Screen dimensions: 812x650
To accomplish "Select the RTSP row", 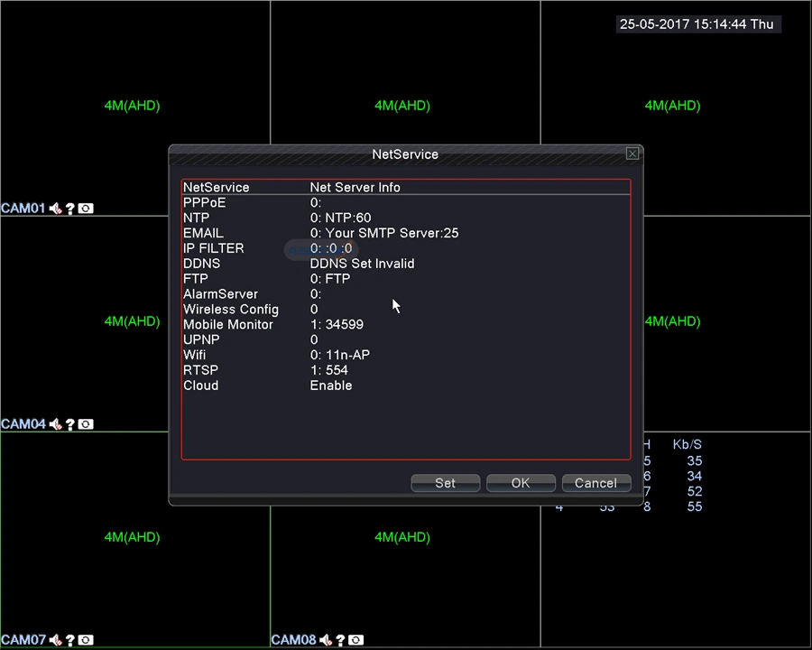I will point(406,370).
